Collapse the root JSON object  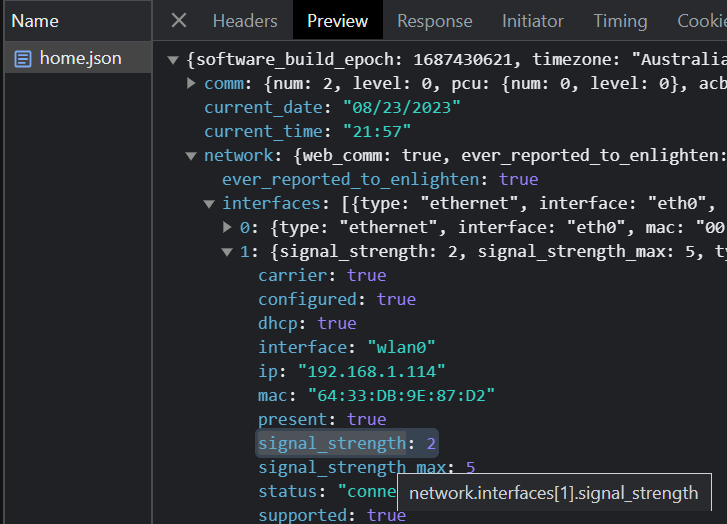click(x=174, y=59)
